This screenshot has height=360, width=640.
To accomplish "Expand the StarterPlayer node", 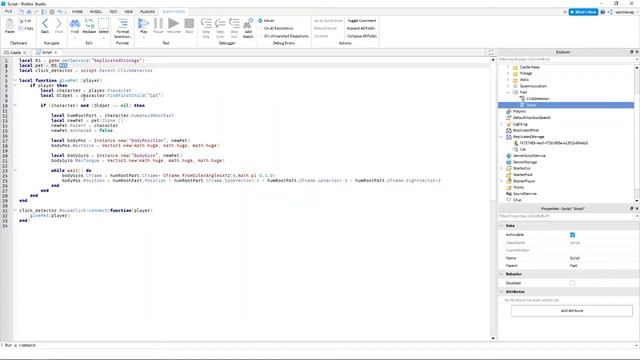I will point(502,181).
